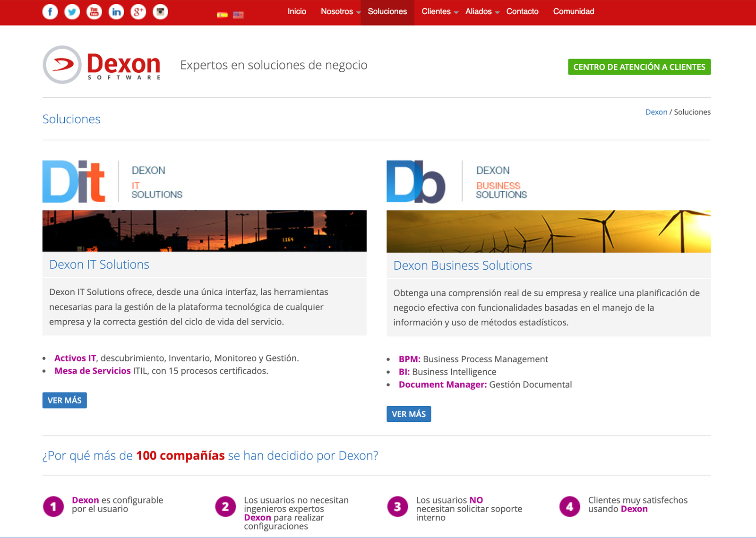
Task: Expand the Clientes dropdown menu
Action: pyautogui.click(x=439, y=12)
